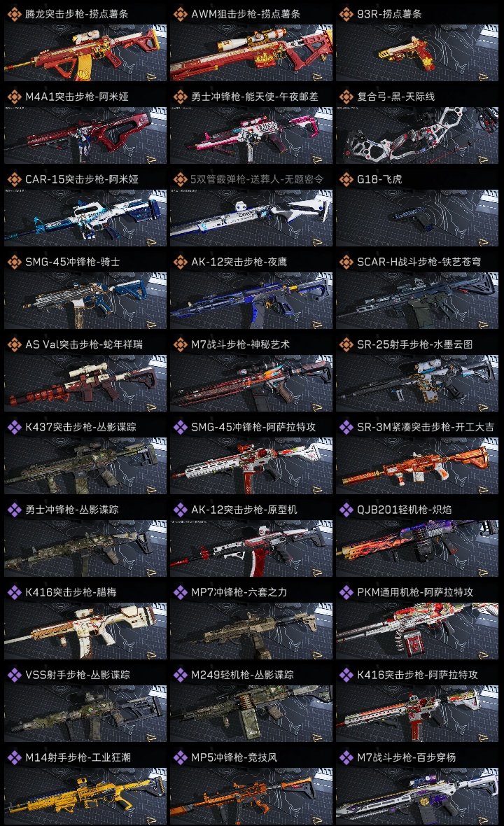
Task: Select the M249轻机枪-丛影谍踪 camo thumbnail
Action: click(x=251, y=713)
